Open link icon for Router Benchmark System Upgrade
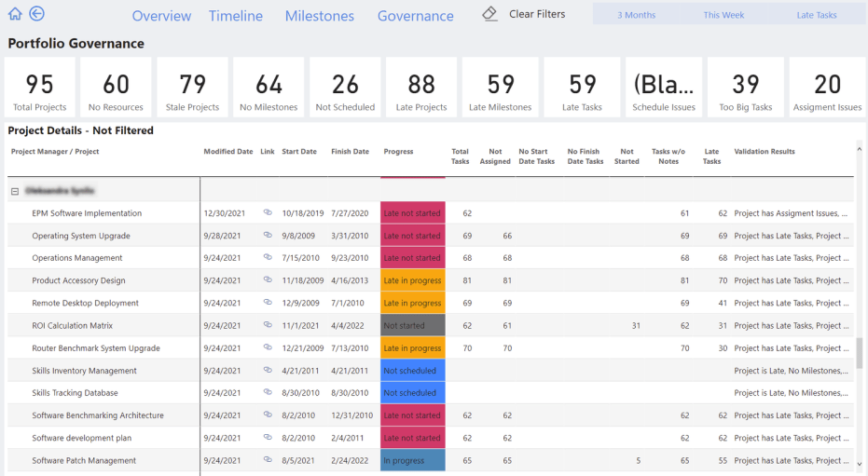Viewport: 868px width, 476px height. pos(268,347)
